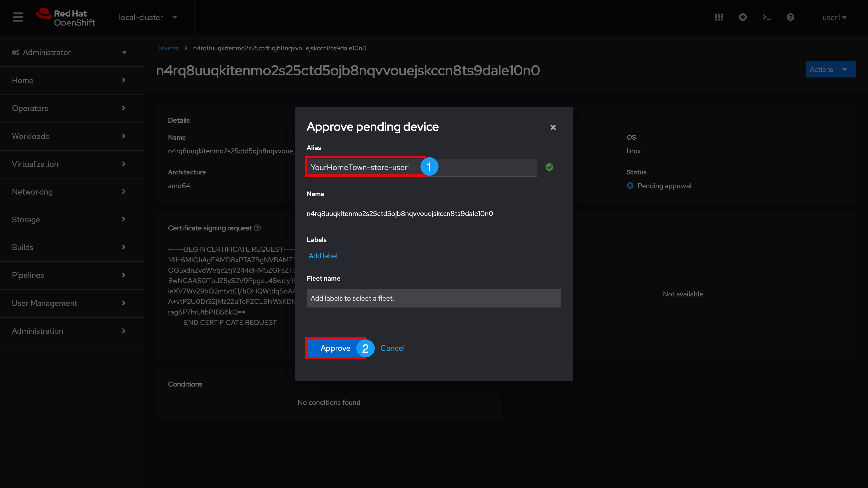The height and width of the screenshot is (488, 868).
Task: Open the hamburger navigation menu
Action: point(18,17)
